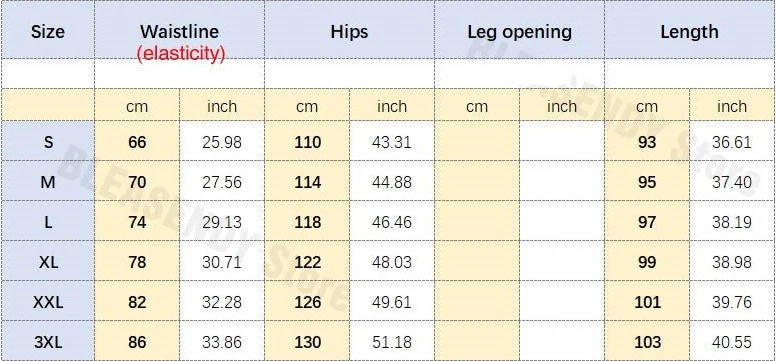
Task: Click the waistline inch value 27.56
Action: point(222,183)
